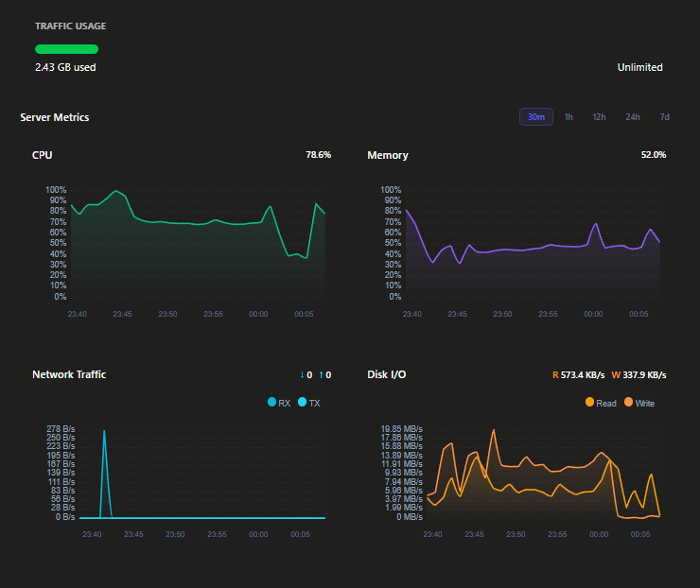This screenshot has height=588, width=700.
Task: Click the green traffic usage progress bar
Action: pyautogui.click(x=66, y=49)
